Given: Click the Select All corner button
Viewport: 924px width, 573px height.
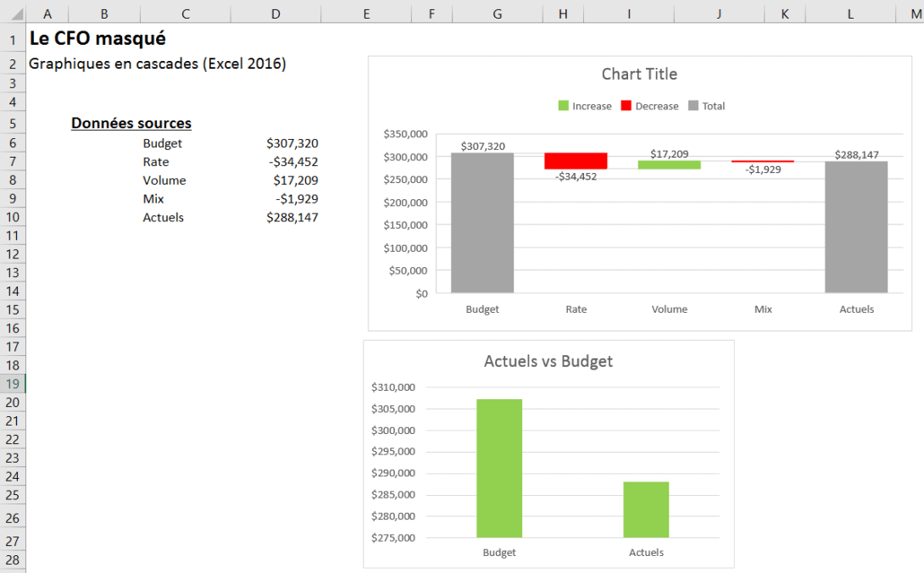Looking at the screenshot, I should click(13, 13).
